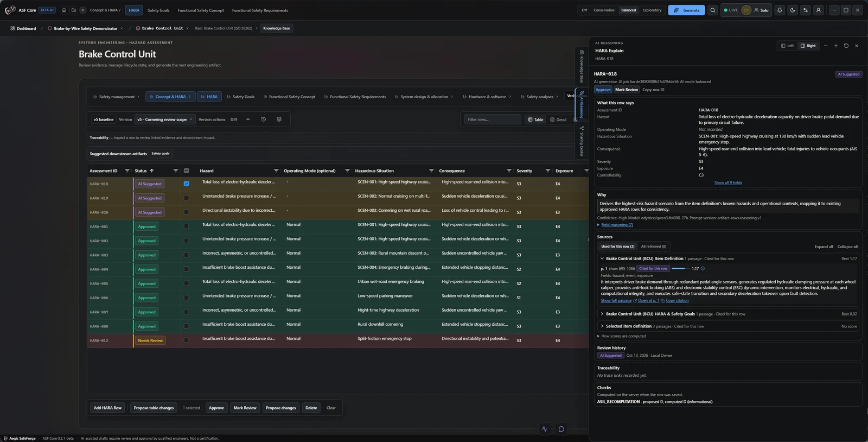Click the folder icon beside home
Image resolution: width=868 pixels, height=442 pixels.
pyautogui.click(x=73, y=10)
